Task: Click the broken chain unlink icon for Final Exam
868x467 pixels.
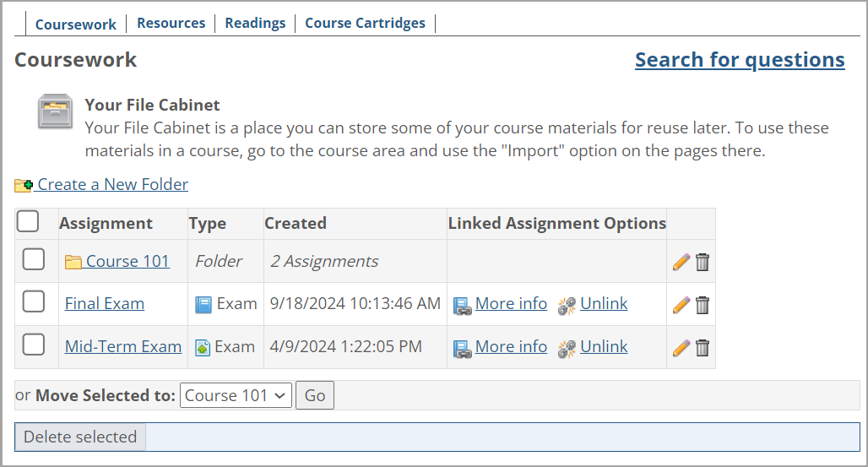Action: pos(567,305)
